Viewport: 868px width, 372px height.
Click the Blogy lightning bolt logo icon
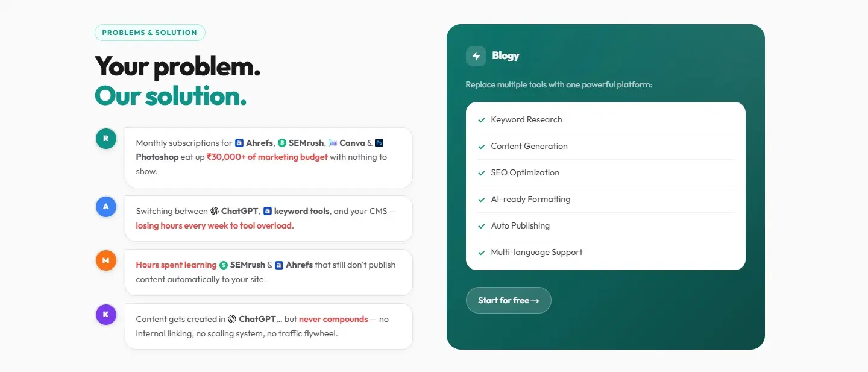pos(476,56)
